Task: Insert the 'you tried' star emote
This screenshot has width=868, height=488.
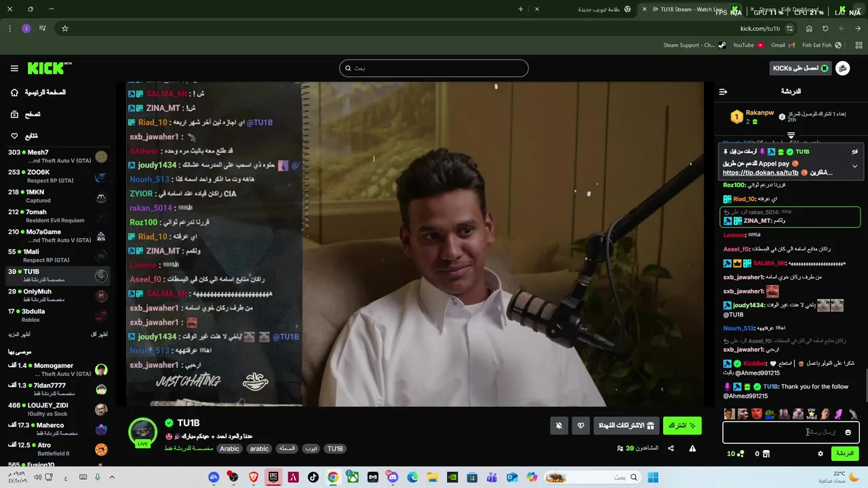Action: 811,414
